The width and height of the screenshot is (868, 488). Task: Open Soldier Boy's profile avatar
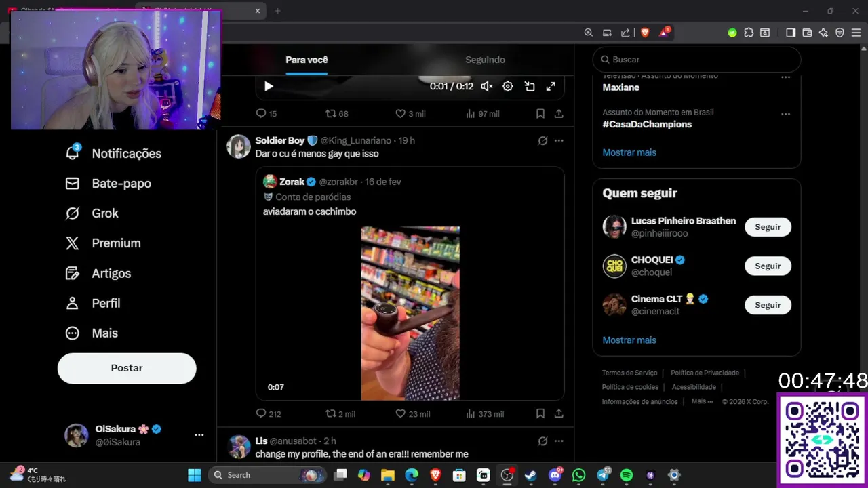[239, 146]
